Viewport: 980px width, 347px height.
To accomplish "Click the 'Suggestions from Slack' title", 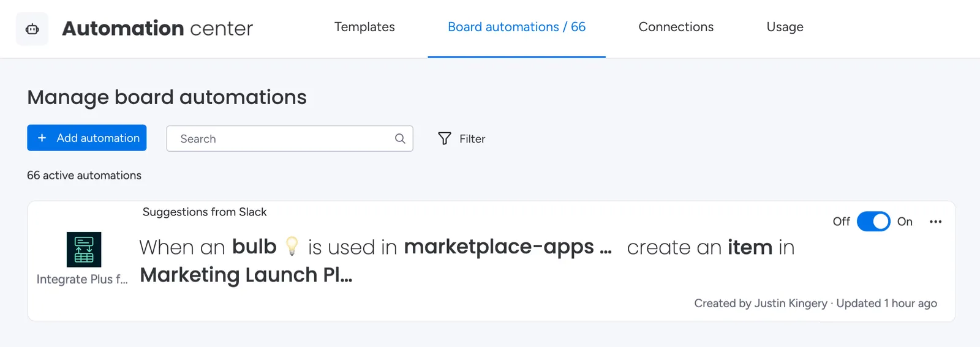I will pos(205,212).
